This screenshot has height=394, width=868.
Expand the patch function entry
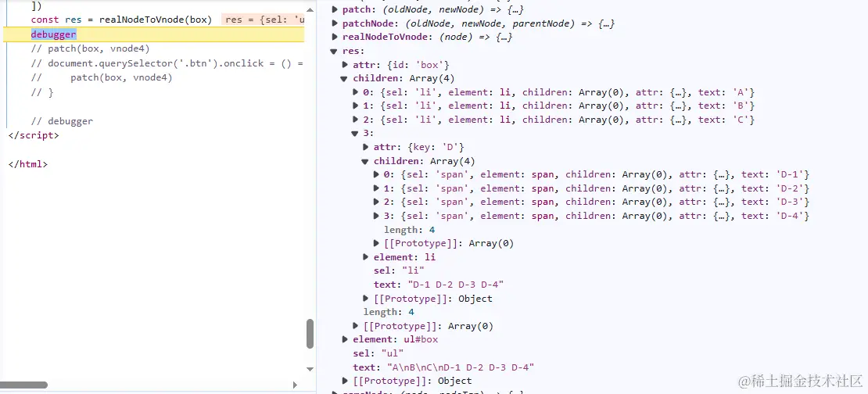[335, 10]
